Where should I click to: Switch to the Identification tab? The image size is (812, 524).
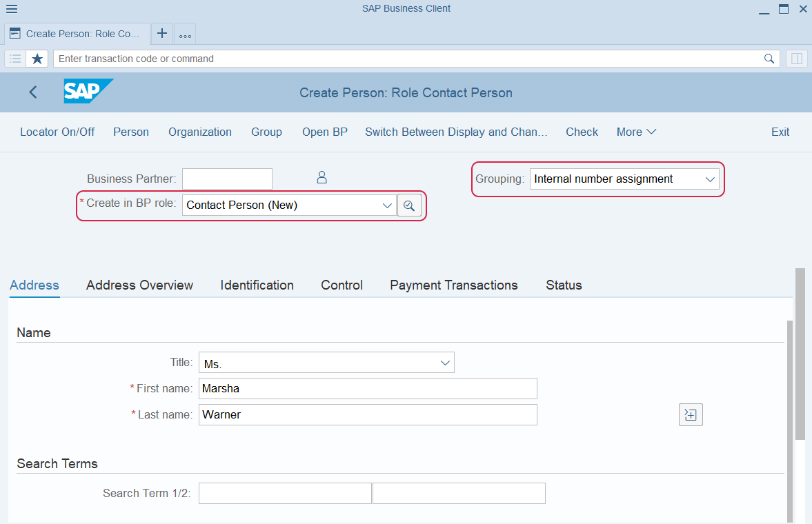pos(257,285)
